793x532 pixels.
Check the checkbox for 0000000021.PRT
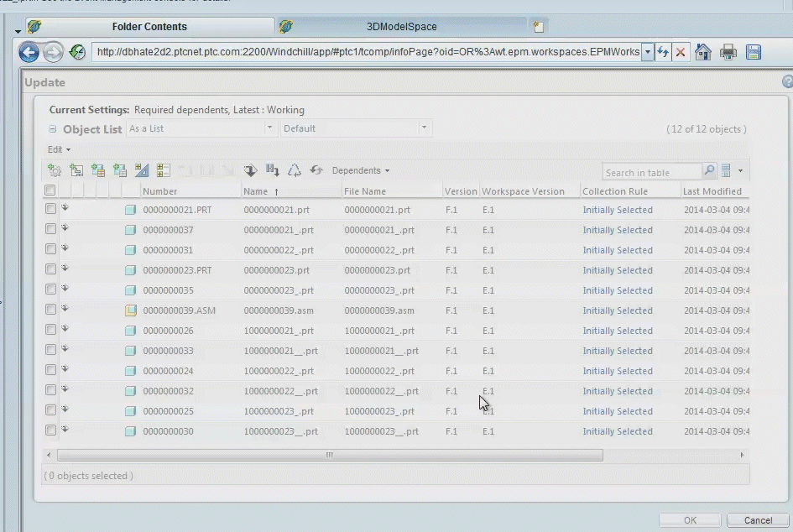50,209
